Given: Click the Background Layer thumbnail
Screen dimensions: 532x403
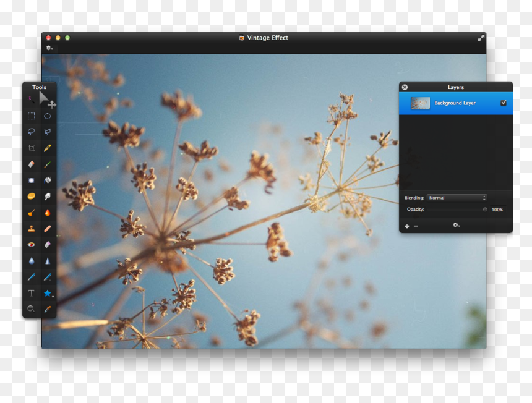Looking at the screenshot, I should tap(420, 103).
